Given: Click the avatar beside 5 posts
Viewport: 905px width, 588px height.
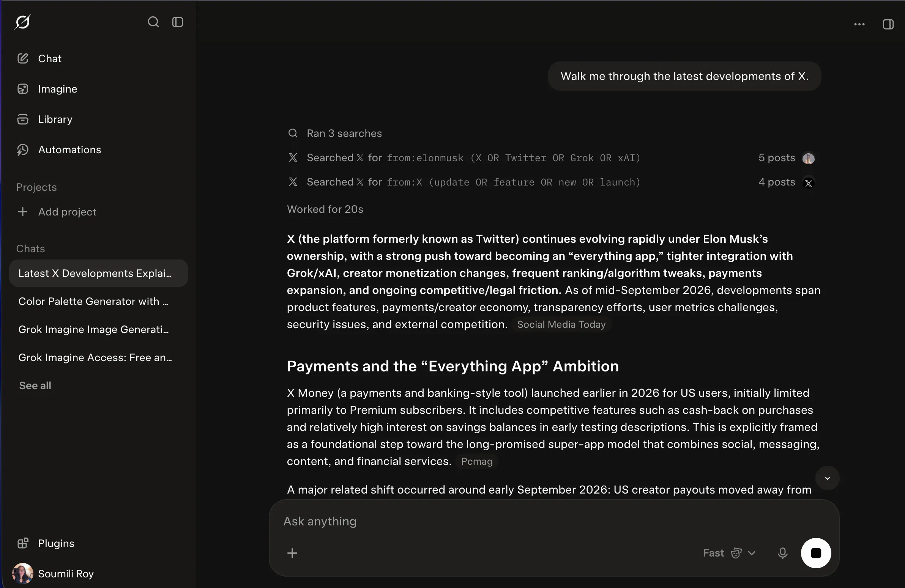Looking at the screenshot, I should click(808, 158).
